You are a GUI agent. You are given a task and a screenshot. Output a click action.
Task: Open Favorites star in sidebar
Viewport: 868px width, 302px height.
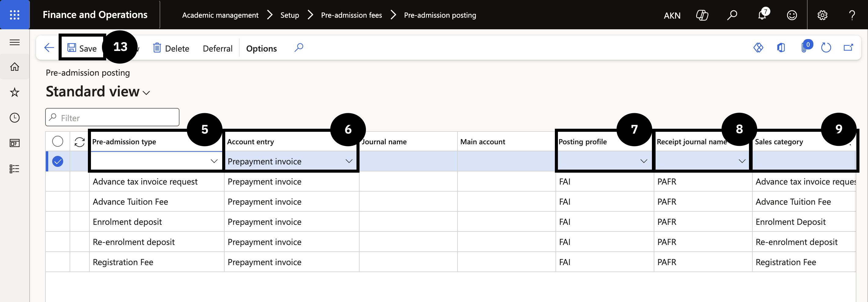click(x=14, y=92)
